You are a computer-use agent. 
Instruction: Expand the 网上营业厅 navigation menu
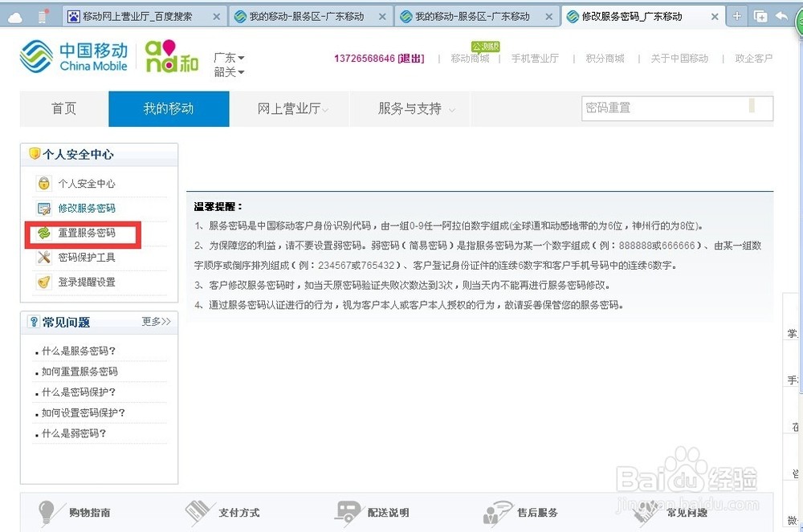click(x=292, y=109)
